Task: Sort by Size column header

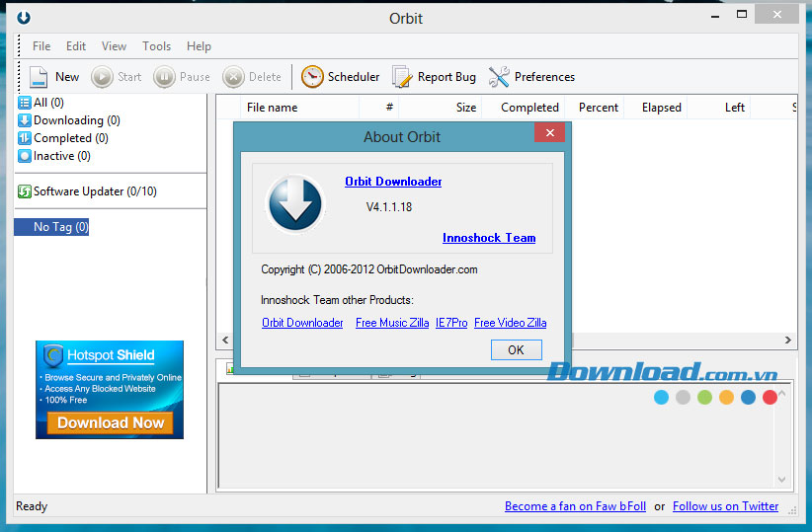Action: tap(441, 108)
